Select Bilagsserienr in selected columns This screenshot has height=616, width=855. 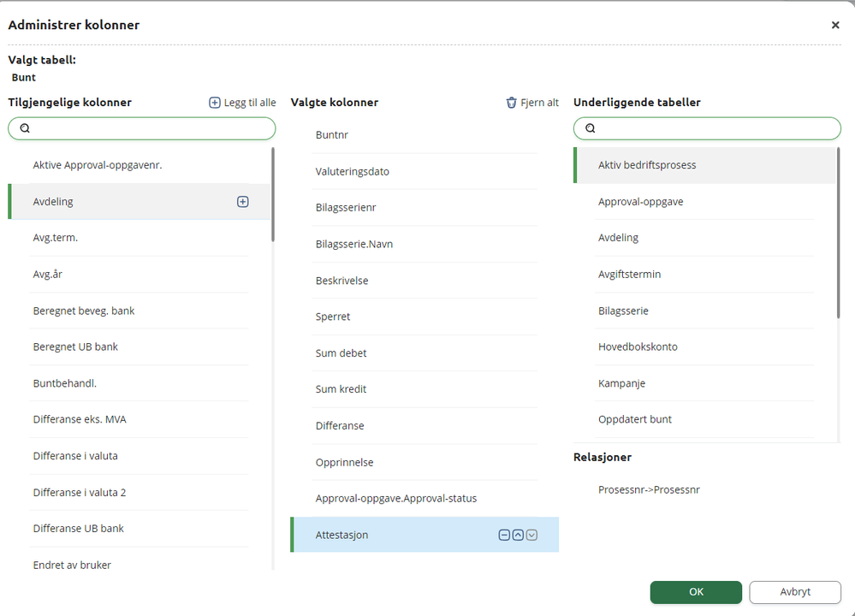(425, 208)
